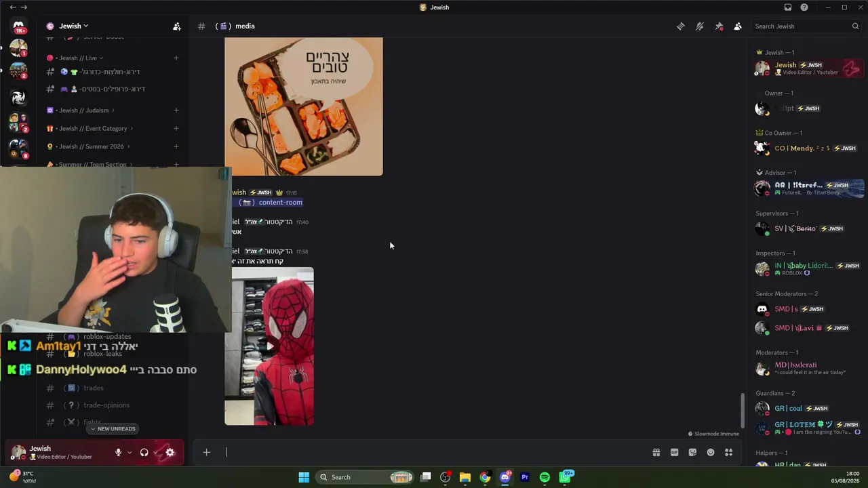Toggle headphone deafen
This screenshot has width=868, height=488.
[x=144, y=453]
